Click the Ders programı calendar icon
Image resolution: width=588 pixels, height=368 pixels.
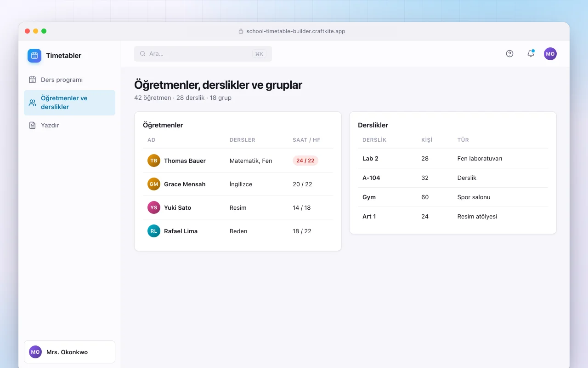(x=32, y=80)
